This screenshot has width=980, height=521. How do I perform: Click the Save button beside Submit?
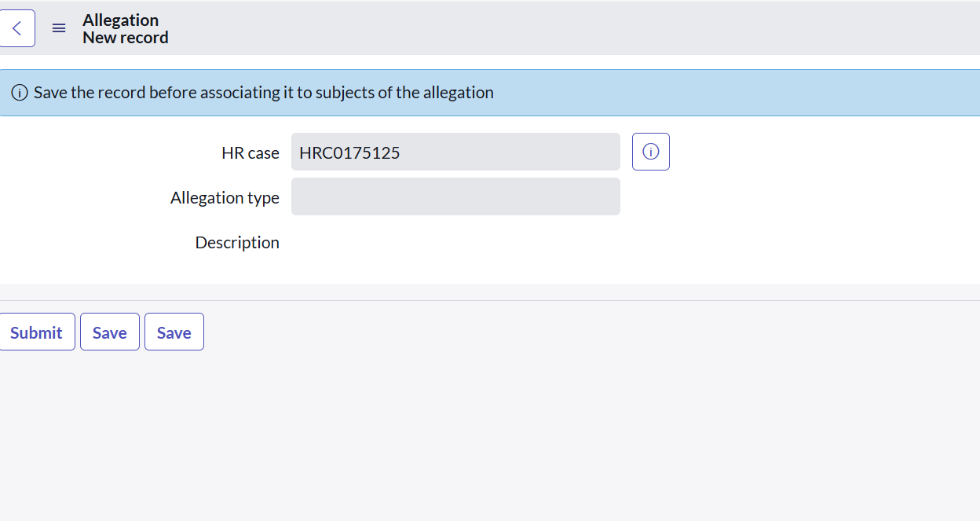(x=110, y=332)
